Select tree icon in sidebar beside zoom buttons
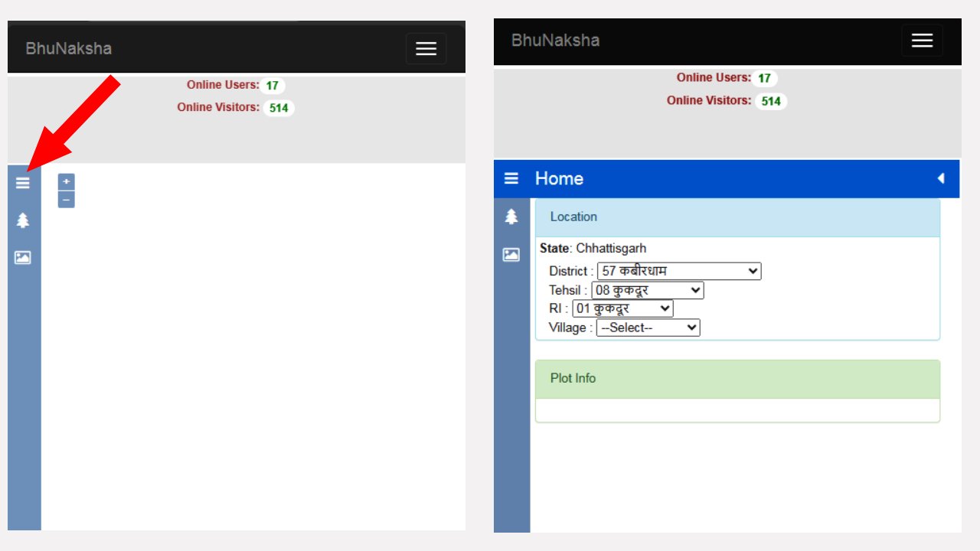Viewport: 980px width, 551px height. coord(23,220)
